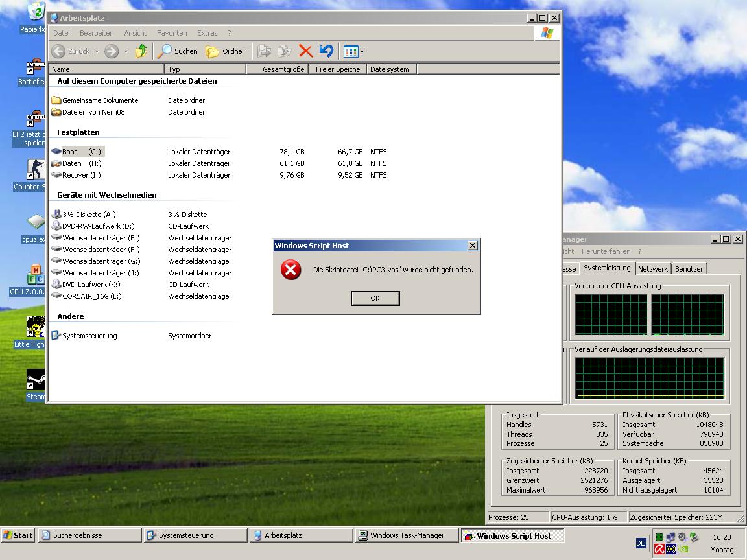Screen dimensions: 747x560
Task: Sort by the Typ column header
Action: (206, 69)
